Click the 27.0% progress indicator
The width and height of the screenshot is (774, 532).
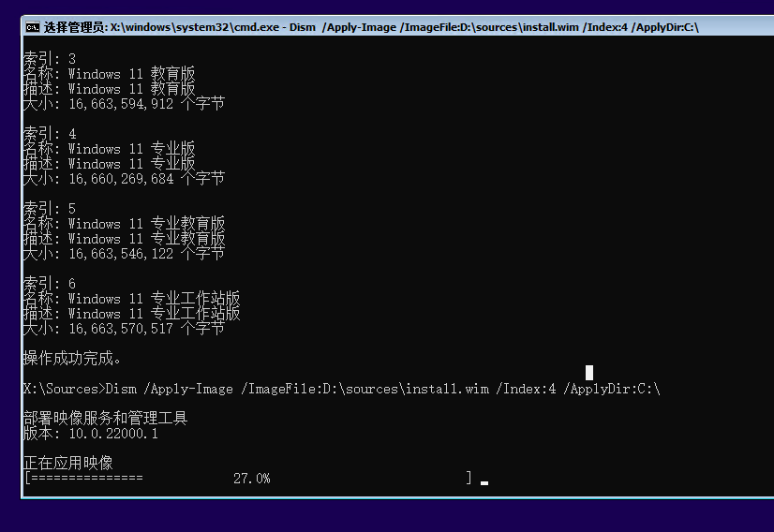(x=252, y=479)
